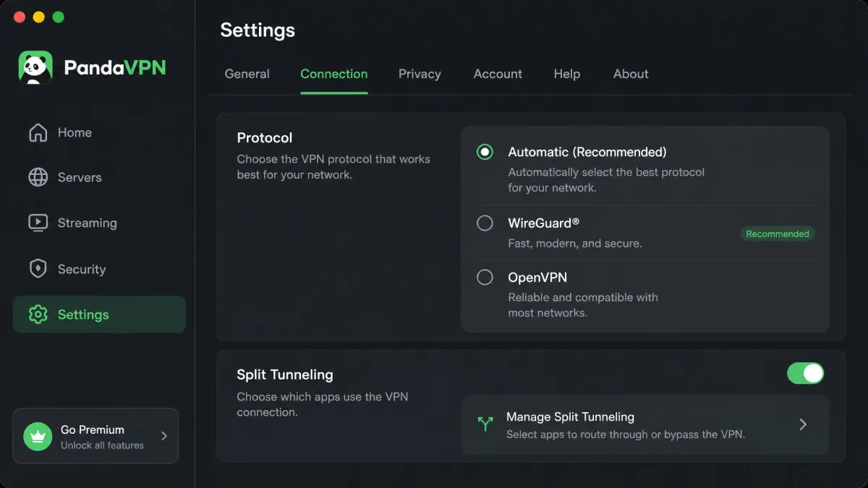This screenshot has height=488, width=868.
Task: Click the Security label in sidebar
Action: point(82,269)
